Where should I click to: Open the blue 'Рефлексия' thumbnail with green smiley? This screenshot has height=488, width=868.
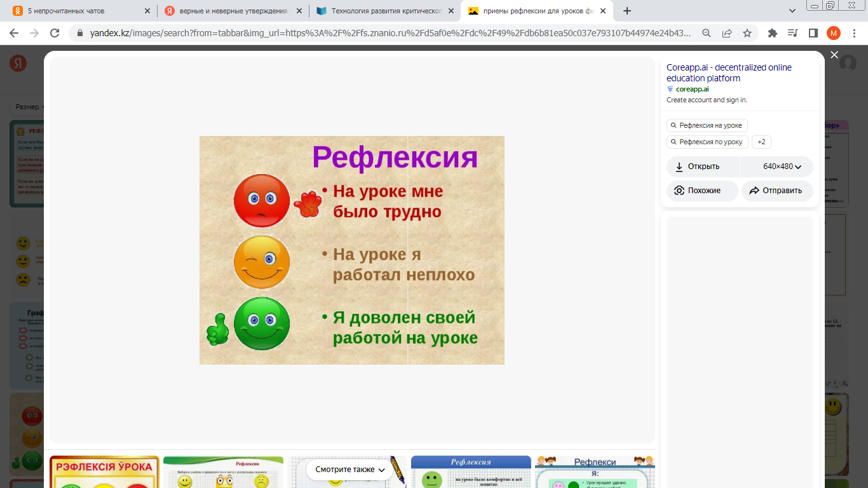[x=471, y=472]
